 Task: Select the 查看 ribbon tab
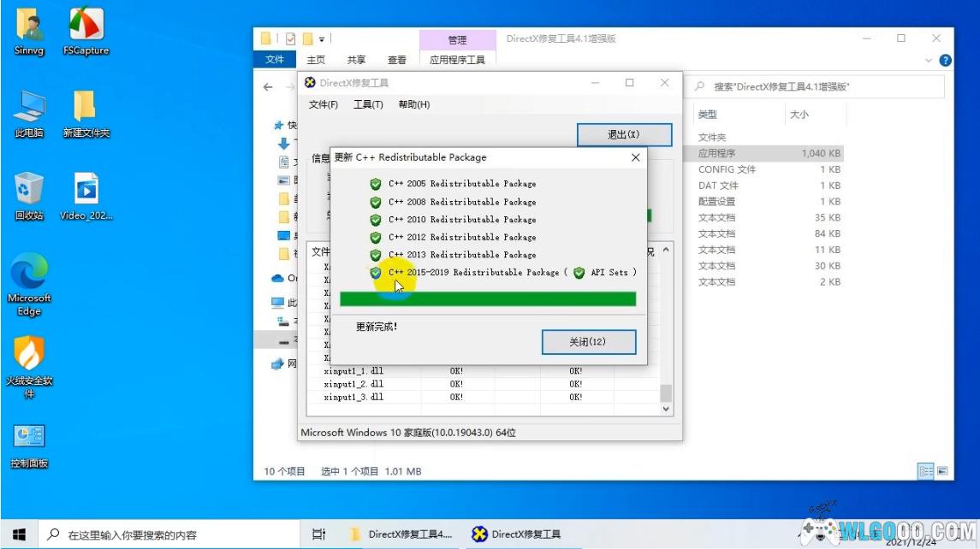coord(397,60)
